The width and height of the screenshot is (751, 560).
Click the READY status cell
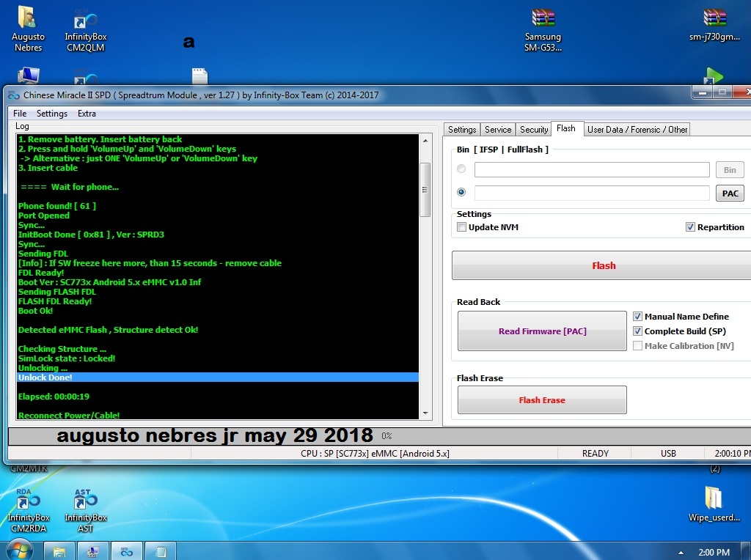pos(596,453)
